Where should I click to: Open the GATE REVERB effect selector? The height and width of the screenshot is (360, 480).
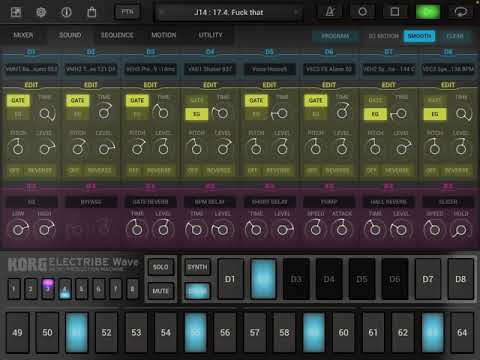[150, 202]
